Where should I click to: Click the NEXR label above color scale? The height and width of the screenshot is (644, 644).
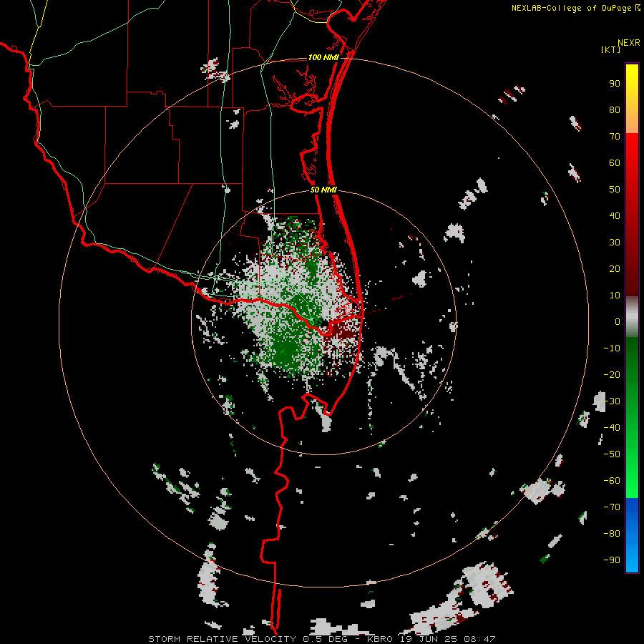pyautogui.click(x=629, y=43)
